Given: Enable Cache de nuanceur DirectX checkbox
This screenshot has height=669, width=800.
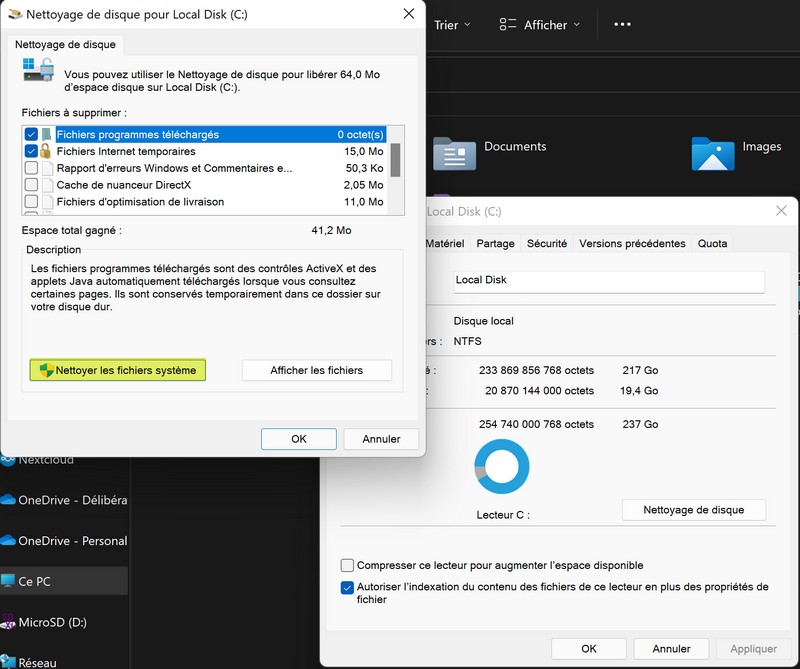Looking at the screenshot, I should click(x=32, y=185).
